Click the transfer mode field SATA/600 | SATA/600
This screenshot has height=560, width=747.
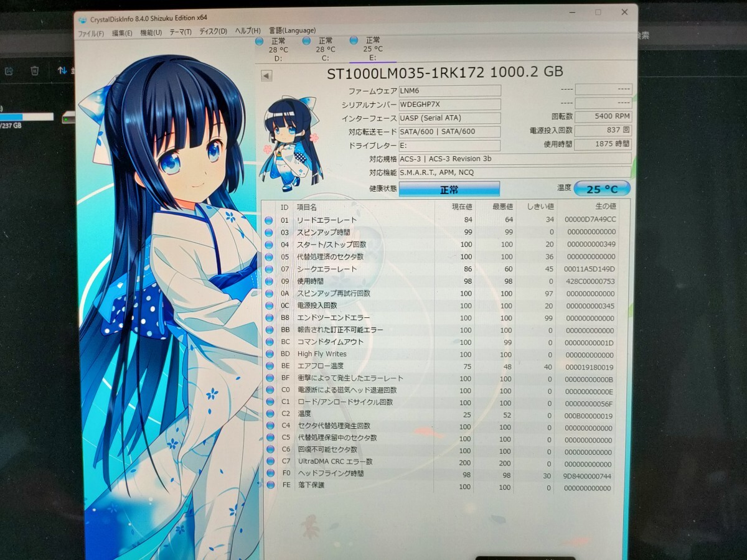449,132
